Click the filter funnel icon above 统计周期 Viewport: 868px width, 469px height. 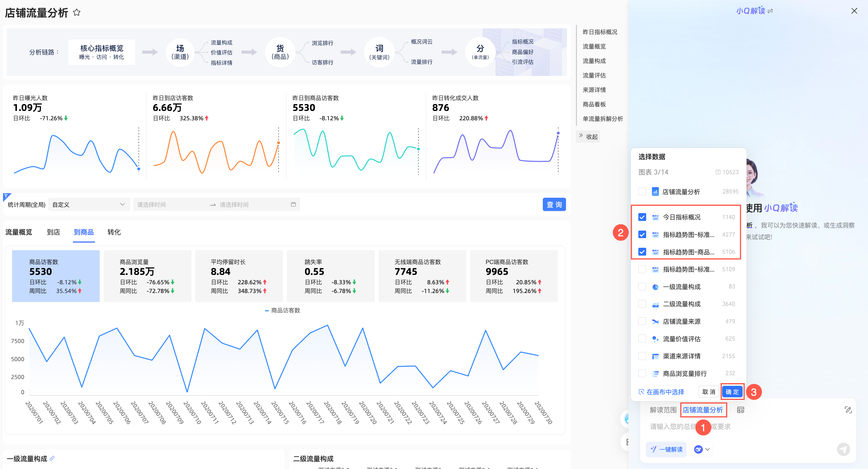click(7, 197)
